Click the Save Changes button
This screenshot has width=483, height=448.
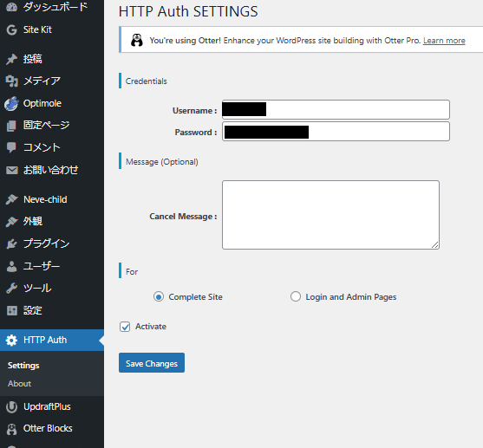(152, 363)
